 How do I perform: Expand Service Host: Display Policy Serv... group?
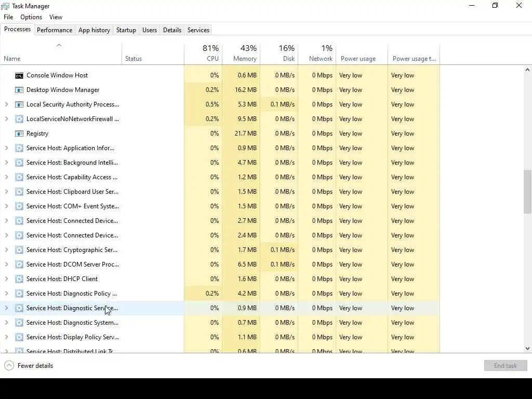click(x=6, y=337)
